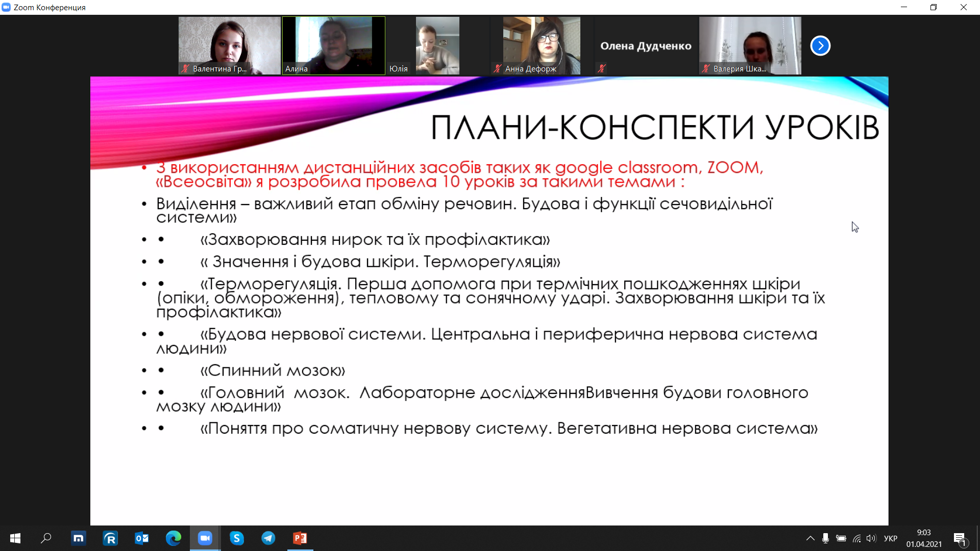Switch keyboard language УКР indicator
Viewport: 980px width, 551px height.
pyautogui.click(x=891, y=538)
